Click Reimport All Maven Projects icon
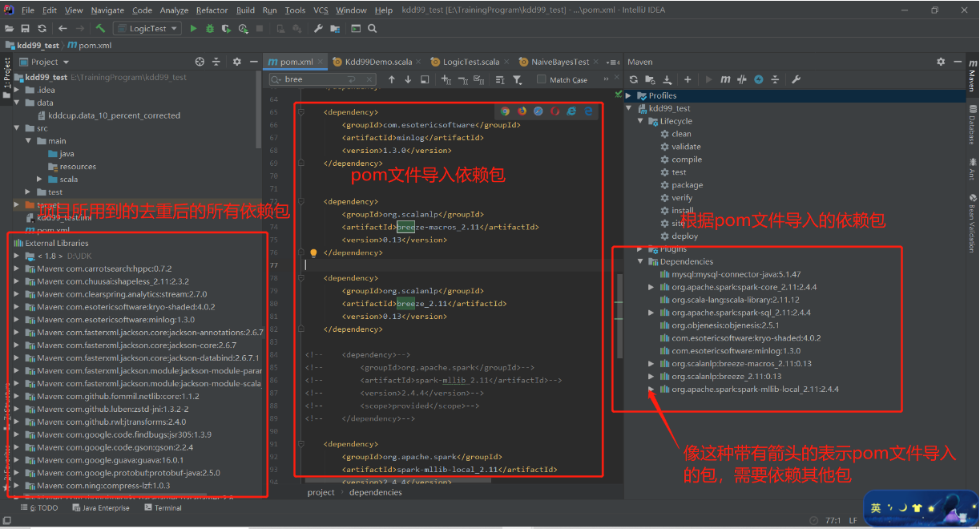 [x=634, y=79]
